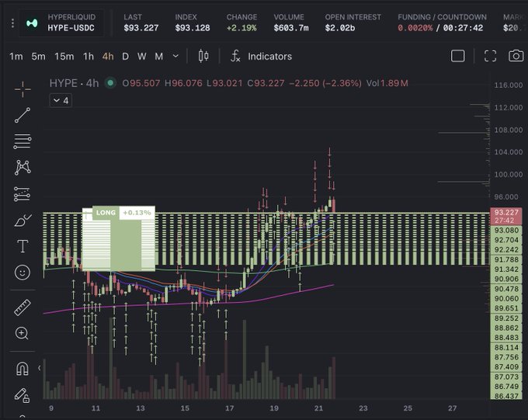The height and width of the screenshot is (420, 528).
Task: Switch to 5m timeframe
Action: point(38,56)
